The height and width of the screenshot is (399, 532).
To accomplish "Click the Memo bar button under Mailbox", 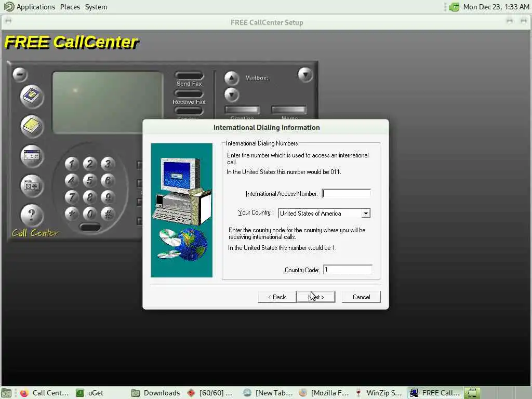I will [289, 110].
